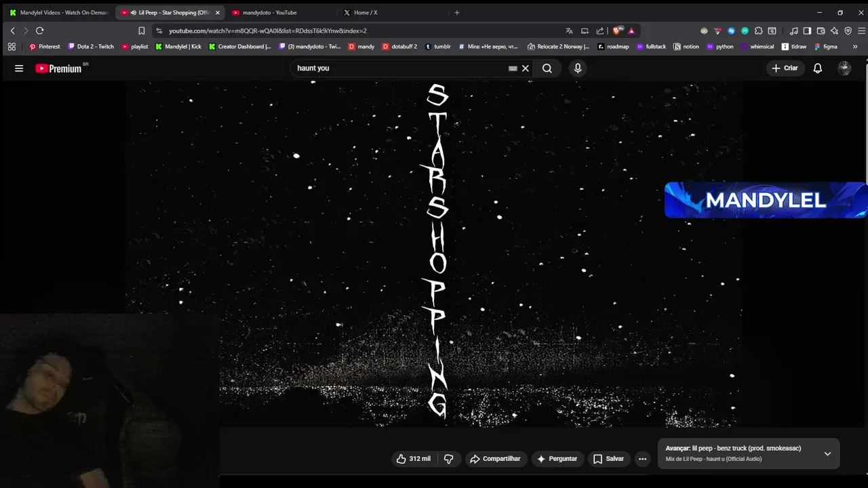Open the media control music note icon
This screenshot has height=488, width=868.
(793, 30)
